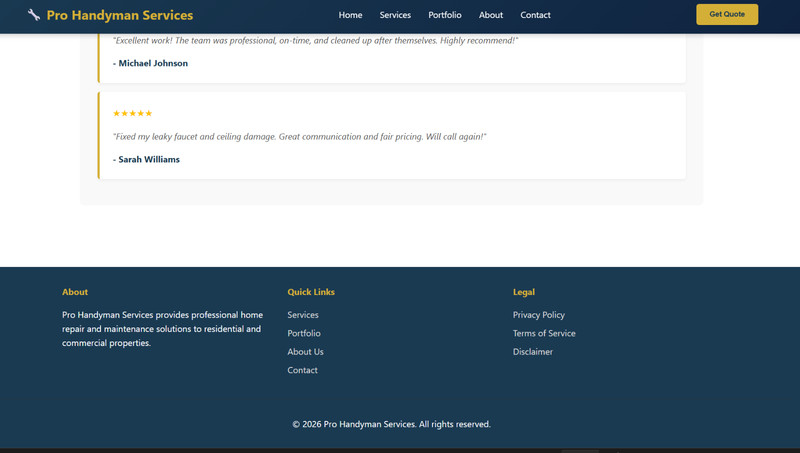Screen dimensions: 800x453
Task: Click the wrench logo icon
Action: coord(34,15)
